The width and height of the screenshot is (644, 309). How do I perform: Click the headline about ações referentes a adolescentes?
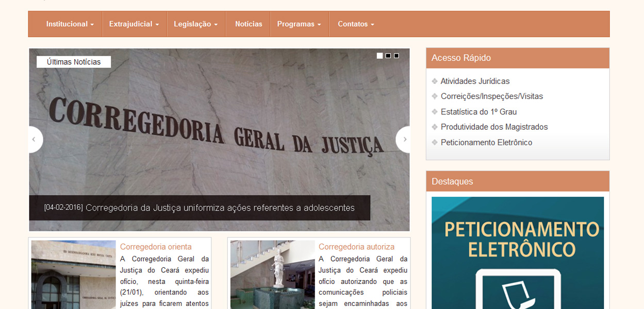pos(200,208)
